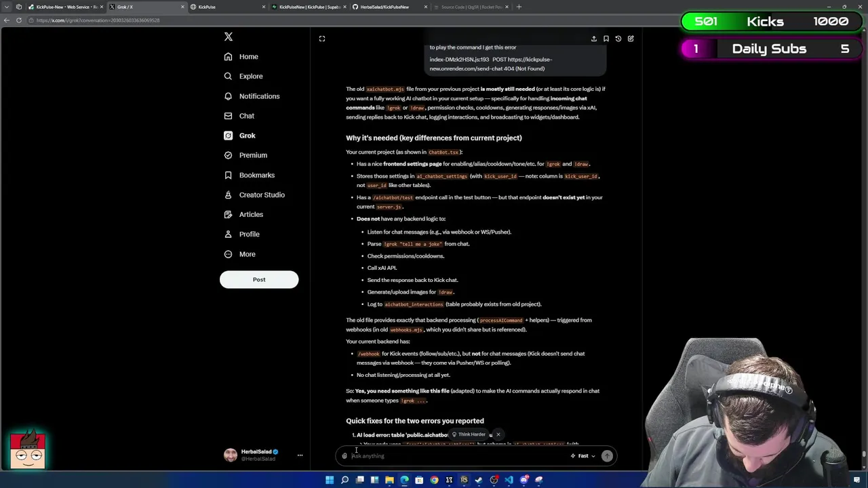
Task: Open Grok conversation history
Action: point(618,39)
